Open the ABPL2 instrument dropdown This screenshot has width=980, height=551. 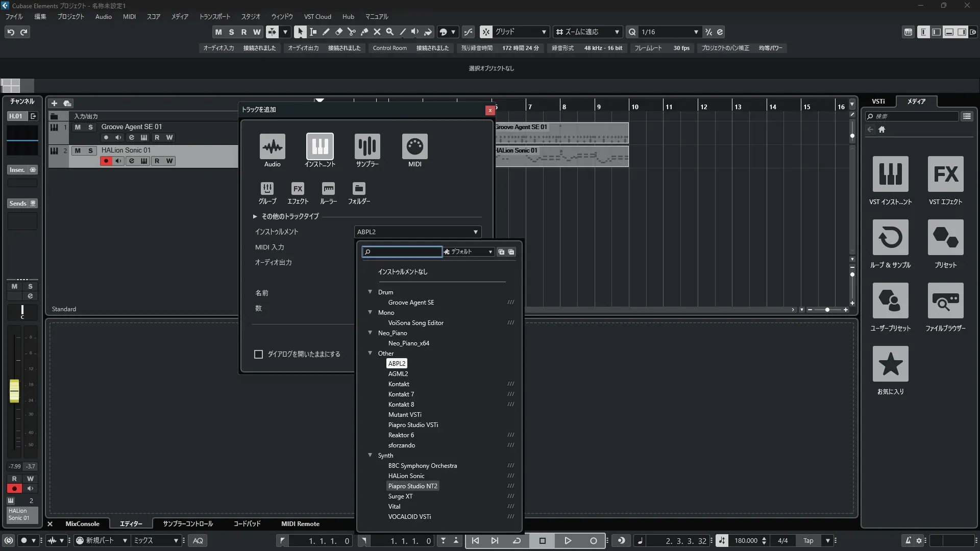tap(418, 232)
